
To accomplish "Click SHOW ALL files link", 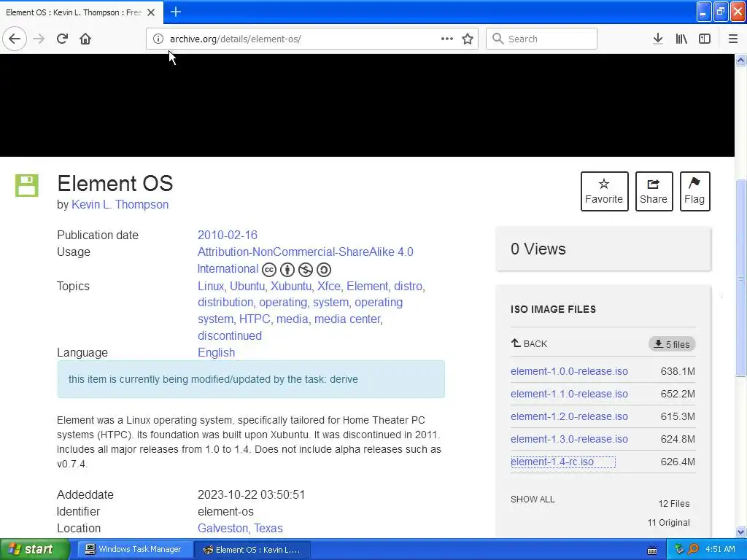I will pyautogui.click(x=533, y=499).
